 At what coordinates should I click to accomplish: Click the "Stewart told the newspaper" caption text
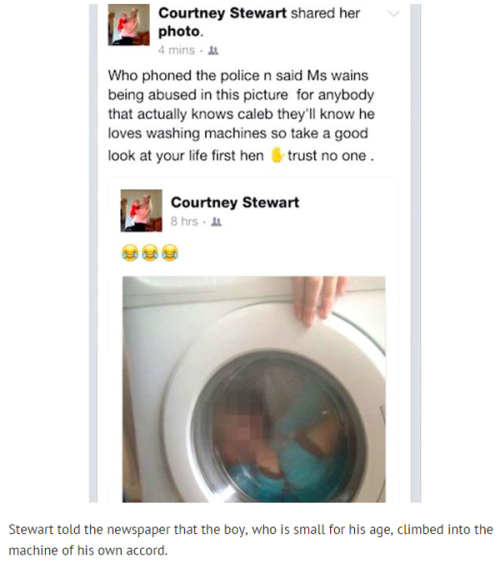click(x=250, y=540)
